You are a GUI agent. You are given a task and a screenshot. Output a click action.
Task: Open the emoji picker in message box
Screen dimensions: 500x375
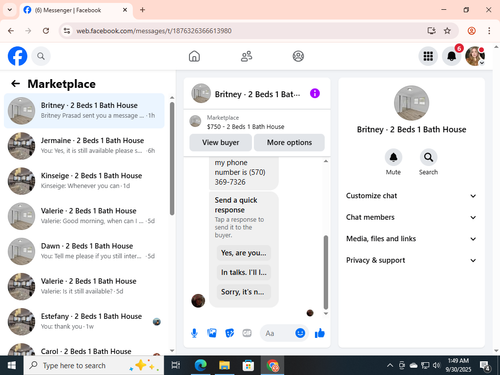[x=300, y=333]
